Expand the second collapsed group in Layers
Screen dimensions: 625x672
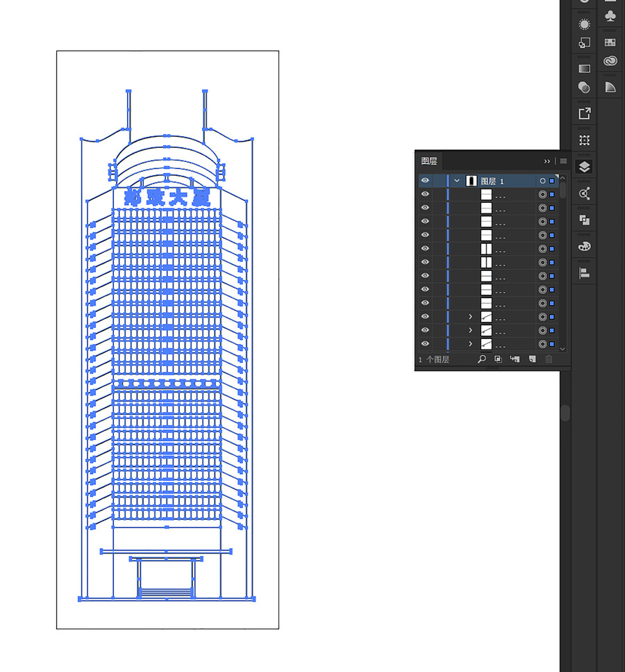[x=470, y=330]
